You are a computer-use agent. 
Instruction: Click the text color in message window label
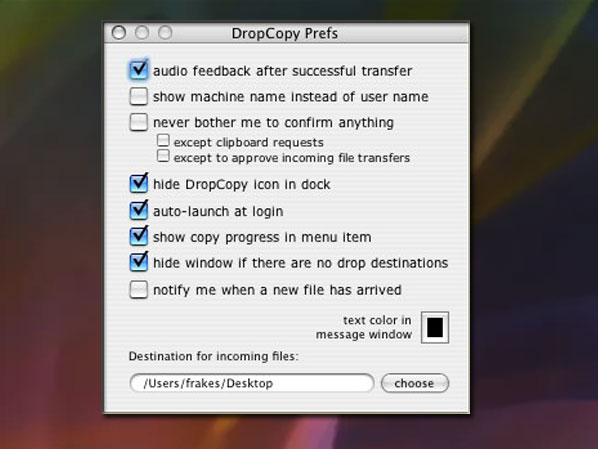(x=364, y=327)
